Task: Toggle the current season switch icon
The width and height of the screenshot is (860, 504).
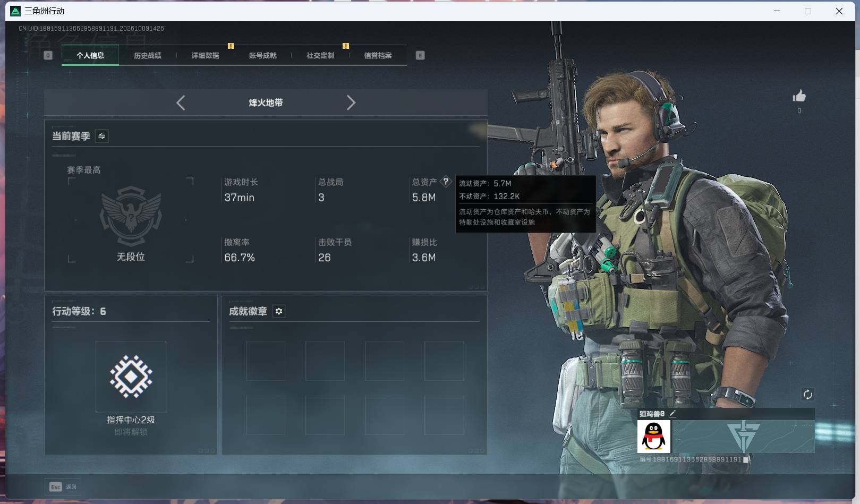Action: [x=101, y=136]
